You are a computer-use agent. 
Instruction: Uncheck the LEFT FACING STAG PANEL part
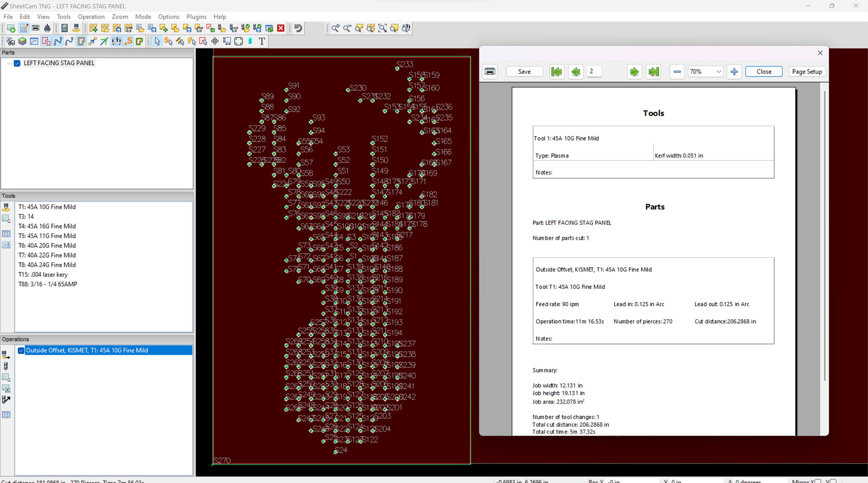(x=17, y=63)
